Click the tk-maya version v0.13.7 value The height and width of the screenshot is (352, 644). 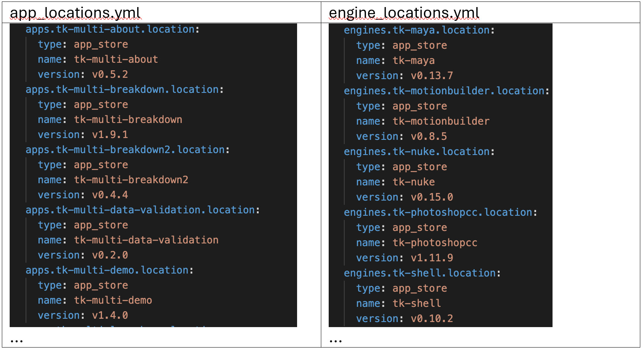[432, 76]
